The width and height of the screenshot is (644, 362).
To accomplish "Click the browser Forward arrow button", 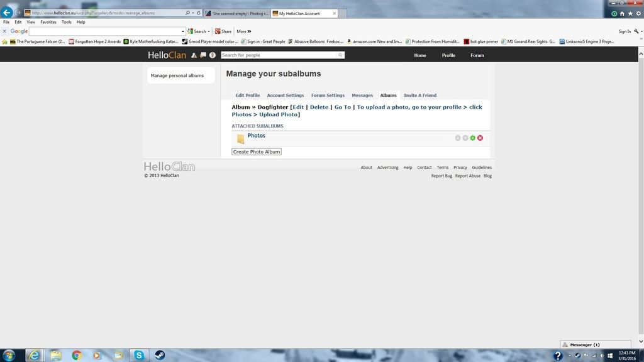I will click(x=18, y=13).
